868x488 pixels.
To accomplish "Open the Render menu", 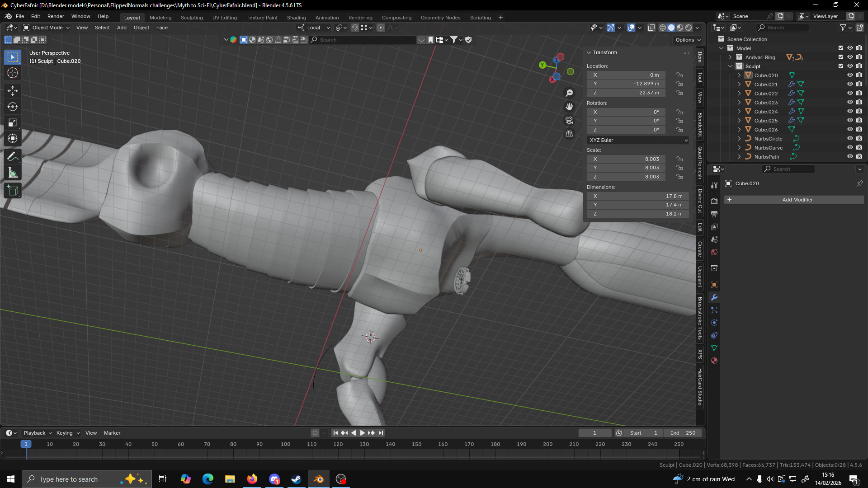I will tap(56, 16).
